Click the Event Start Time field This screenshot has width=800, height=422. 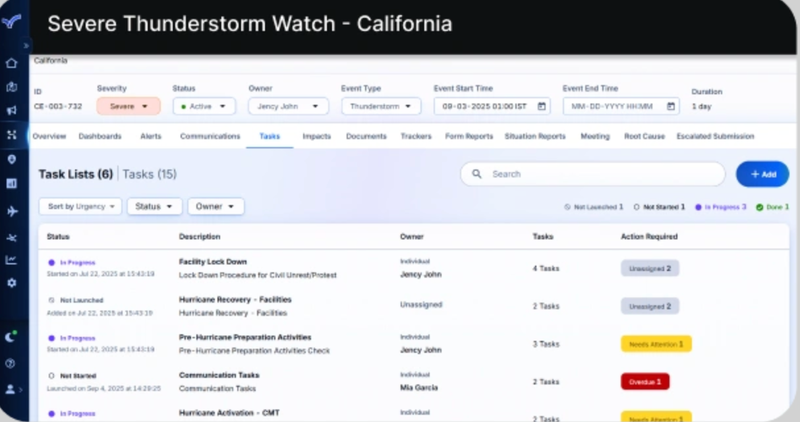[x=492, y=106]
